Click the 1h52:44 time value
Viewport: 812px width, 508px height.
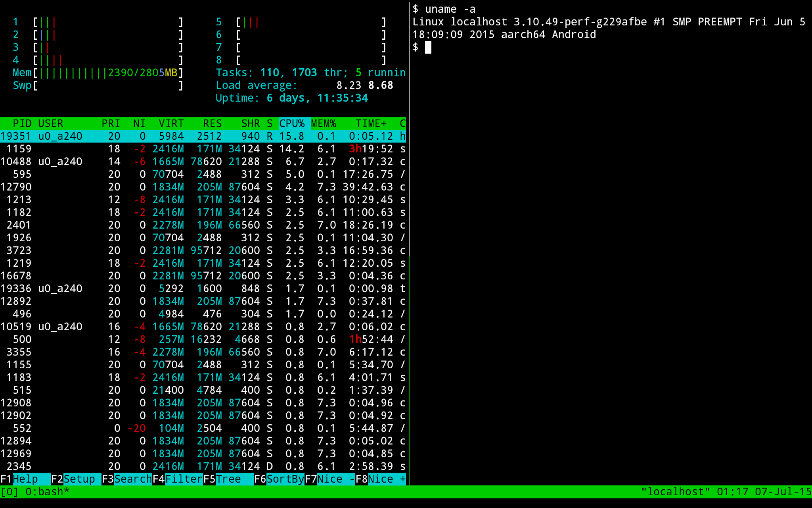[x=371, y=339]
